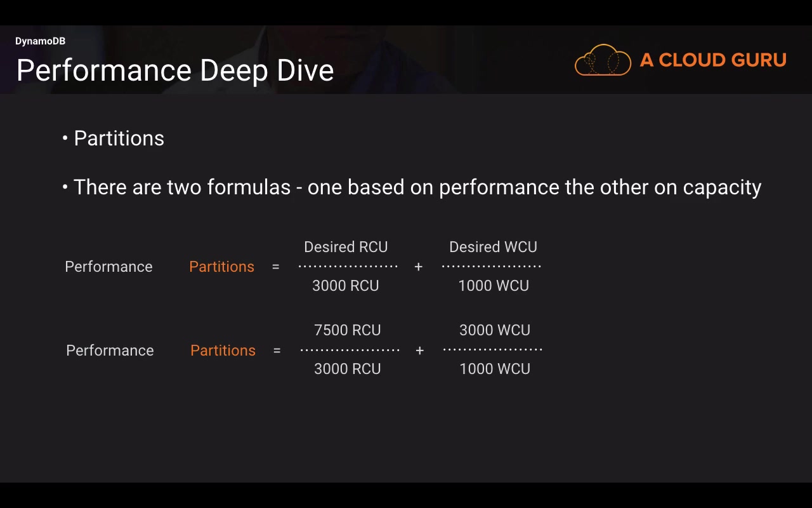The width and height of the screenshot is (812, 508).
Task: Click "1000 WCU" denominator under Desired WCU
Action: coord(494,286)
